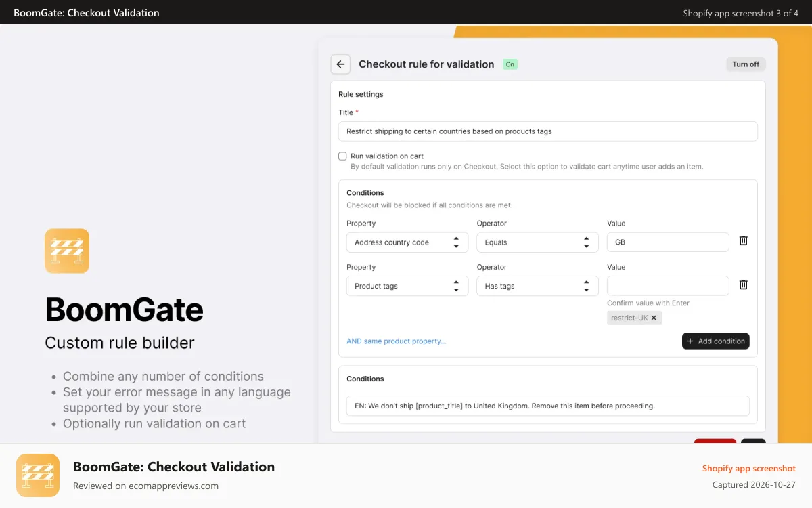The width and height of the screenshot is (812, 508).
Task: Click the Rule settings heading
Action: tap(361, 94)
